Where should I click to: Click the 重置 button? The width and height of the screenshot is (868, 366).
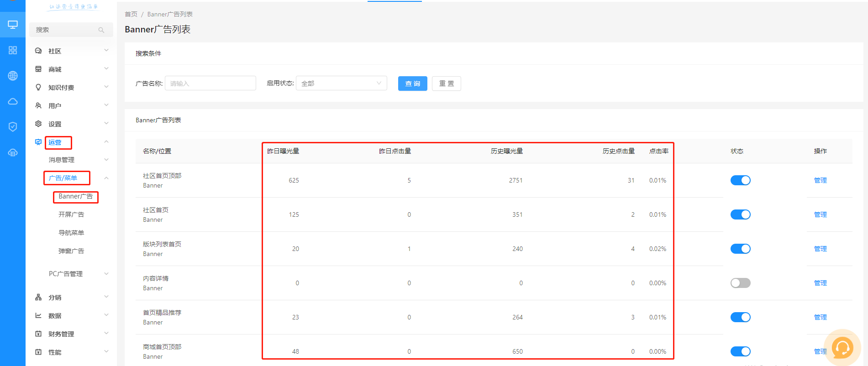(x=447, y=84)
